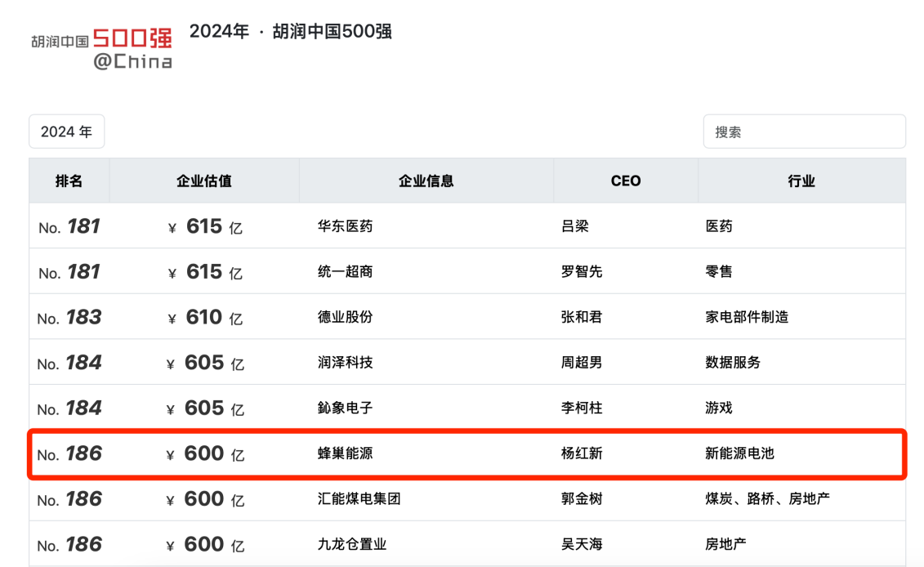Select company name 蜂巢能源
The image size is (924, 567).
tap(346, 453)
